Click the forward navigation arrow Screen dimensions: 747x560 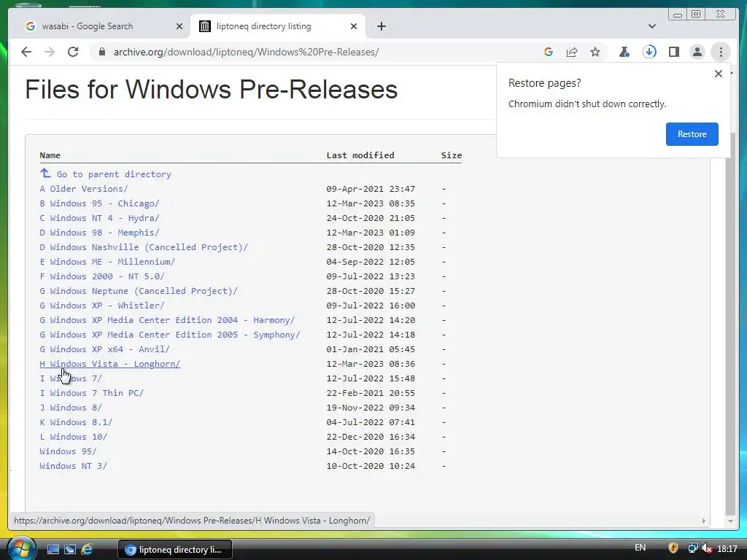point(50,52)
